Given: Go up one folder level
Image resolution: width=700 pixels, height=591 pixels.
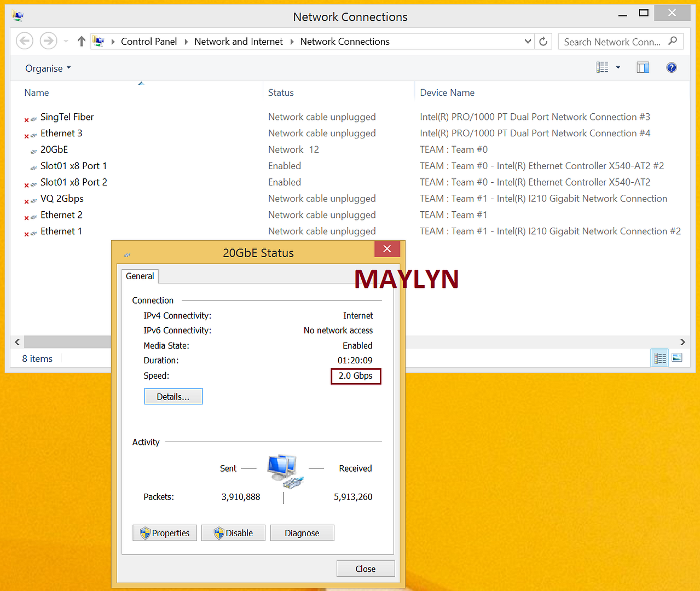Looking at the screenshot, I should coord(82,41).
